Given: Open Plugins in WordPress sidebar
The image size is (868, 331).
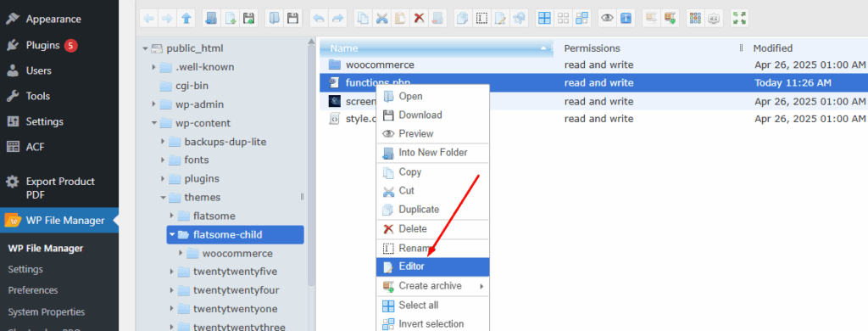Looking at the screenshot, I should (59, 46).
